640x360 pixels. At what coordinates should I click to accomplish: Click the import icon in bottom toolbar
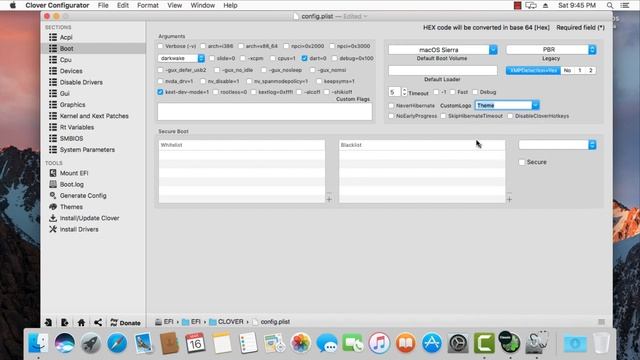tap(48, 322)
